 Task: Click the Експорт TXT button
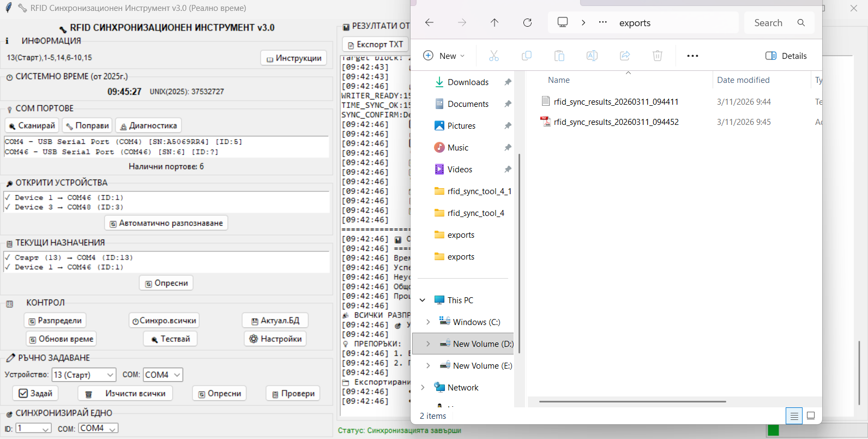click(375, 45)
